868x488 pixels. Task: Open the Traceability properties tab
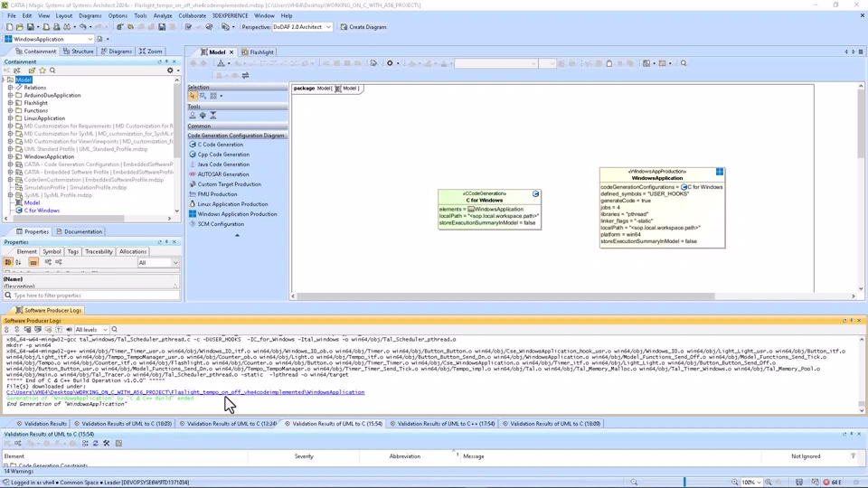[99, 252]
